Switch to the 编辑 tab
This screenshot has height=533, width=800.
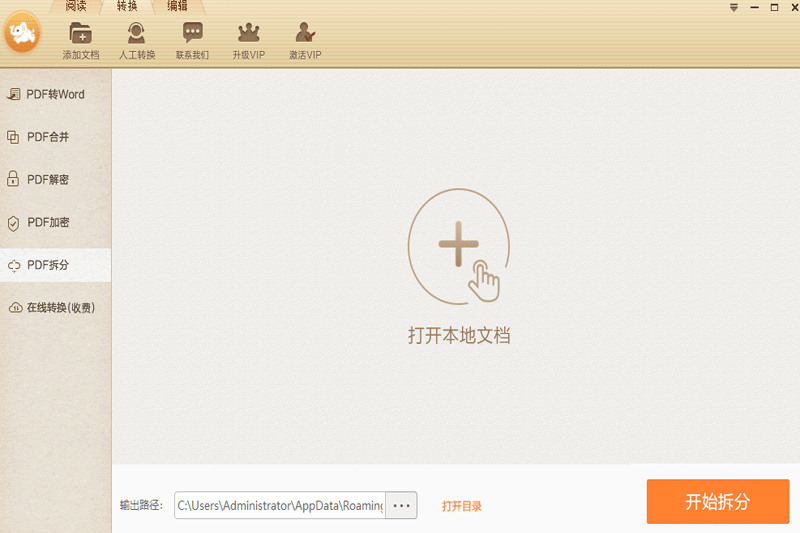click(176, 6)
